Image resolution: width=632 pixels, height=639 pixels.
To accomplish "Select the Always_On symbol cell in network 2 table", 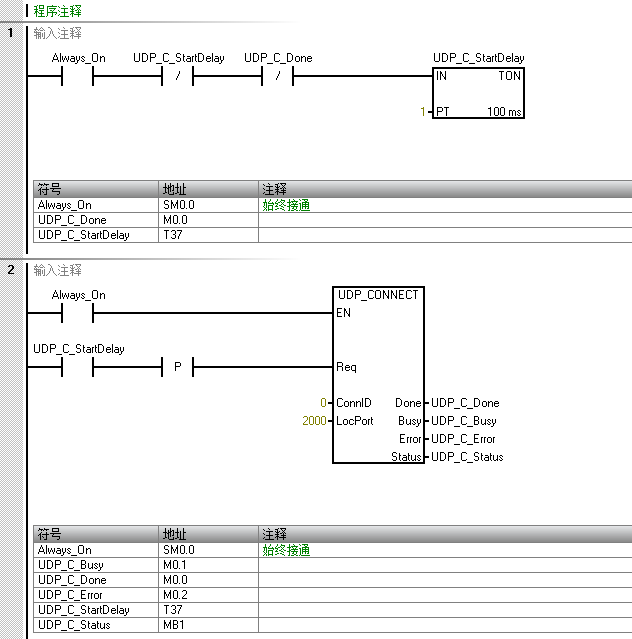I will [x=96, y=550].
